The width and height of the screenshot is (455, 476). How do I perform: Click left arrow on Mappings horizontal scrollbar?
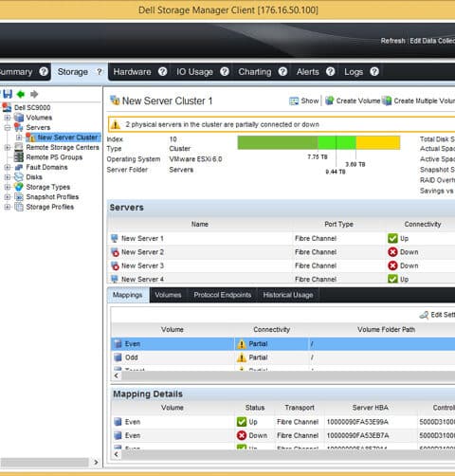[117, 375]
